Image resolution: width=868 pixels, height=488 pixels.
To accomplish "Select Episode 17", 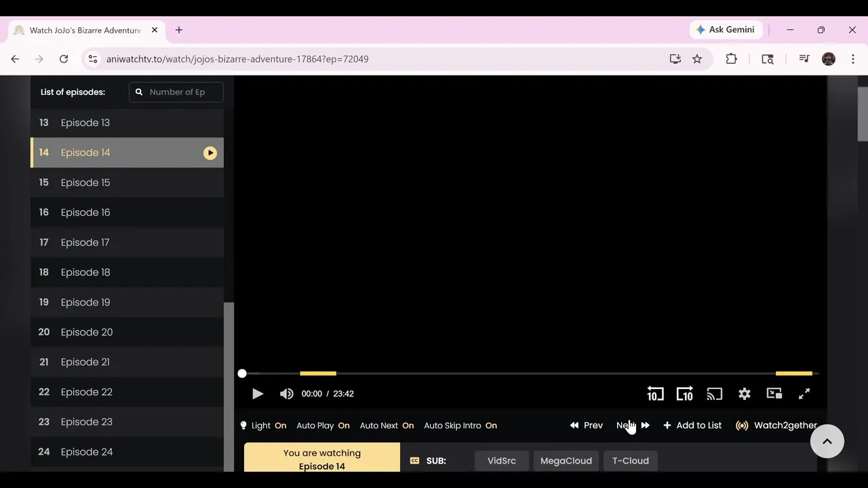I will point(127,242).
